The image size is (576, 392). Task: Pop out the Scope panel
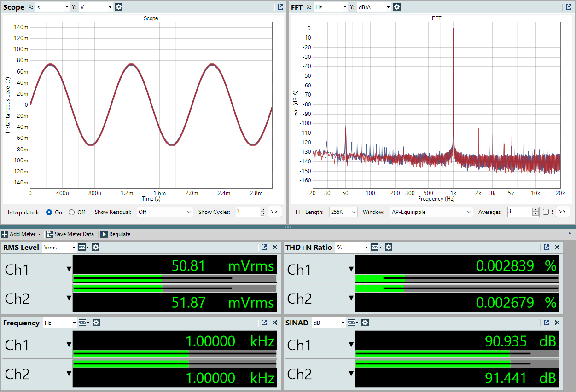click(x=280, y=7)
